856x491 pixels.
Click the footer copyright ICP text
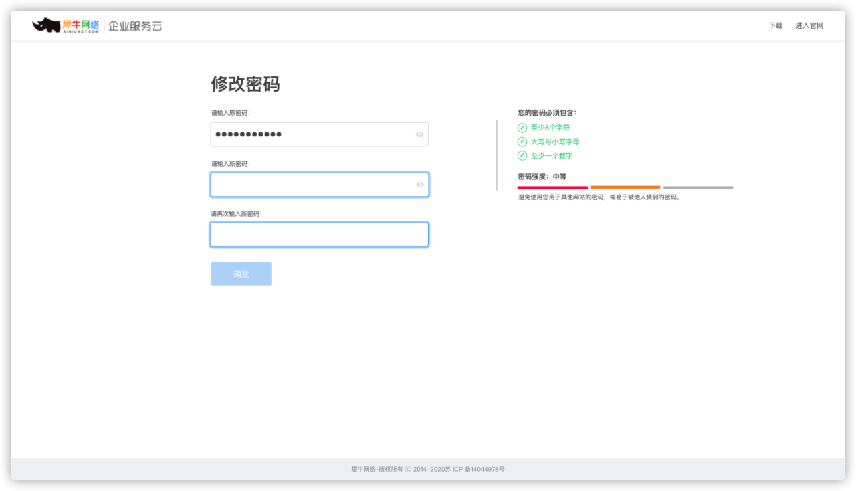point(427,469)
